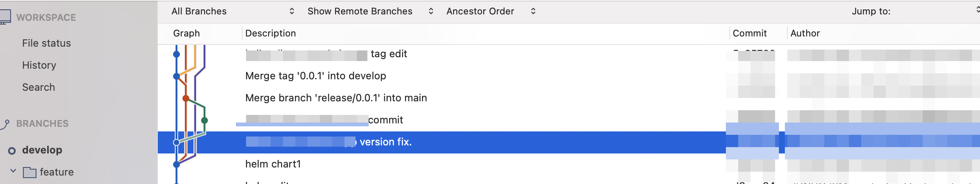
Task: Select the develop branch
Action: click(x=42, y=150)
